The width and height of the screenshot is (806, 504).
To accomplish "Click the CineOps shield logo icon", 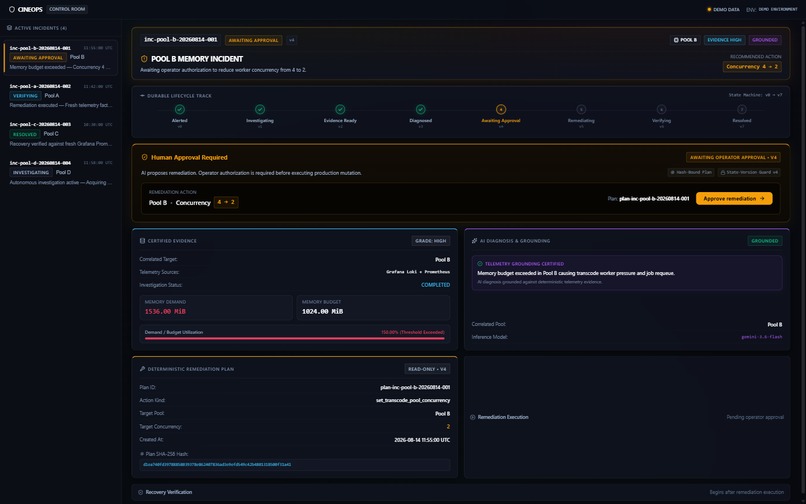I will click(x=11, y=9).
